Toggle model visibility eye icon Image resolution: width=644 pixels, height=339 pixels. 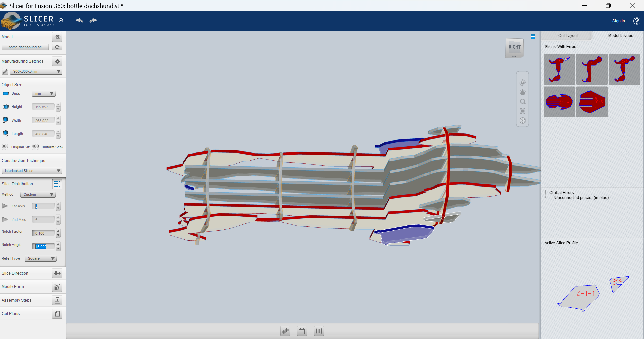coord(57,37)
